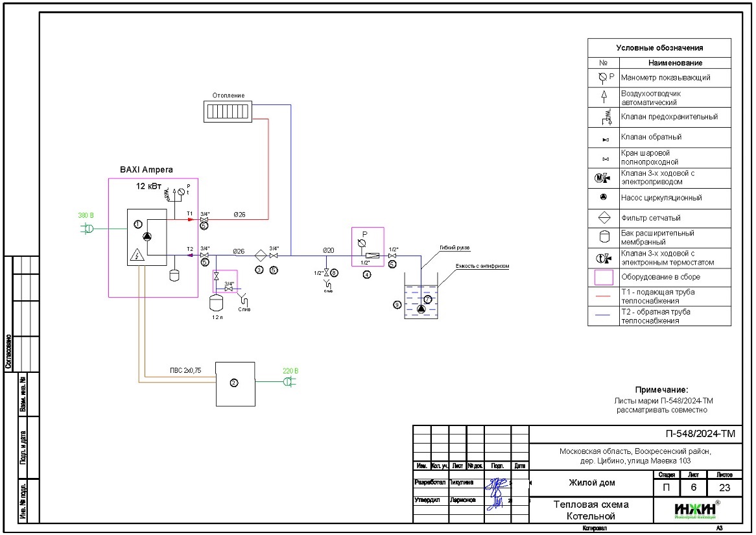756x535 pixels.
Task: Select the 220 В power plug symbol
Action: [289, 383]
